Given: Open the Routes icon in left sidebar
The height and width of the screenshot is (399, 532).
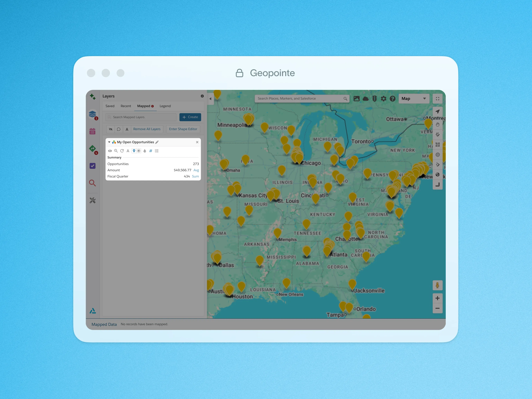Looking at the screenshot, I should tap(93, 149).
